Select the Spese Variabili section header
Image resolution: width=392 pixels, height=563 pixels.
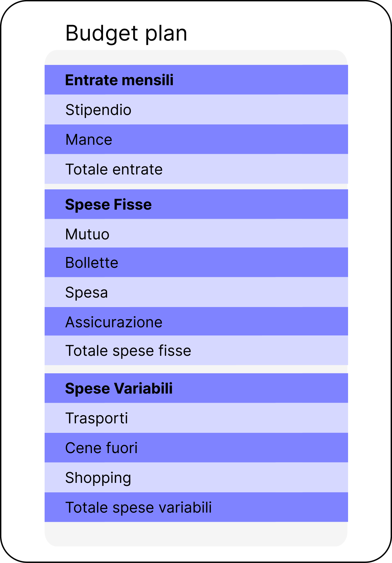pyautogui.click(x=196, y=388)
